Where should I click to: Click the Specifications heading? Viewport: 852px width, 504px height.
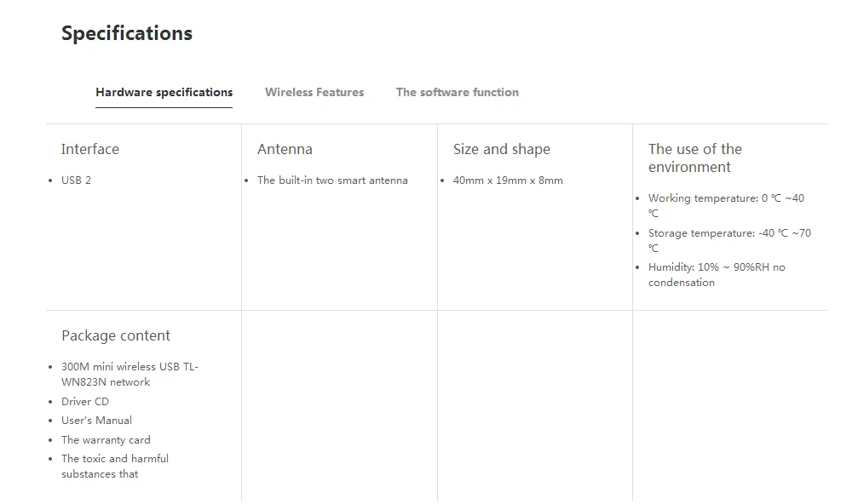click(x=127, y=33)
